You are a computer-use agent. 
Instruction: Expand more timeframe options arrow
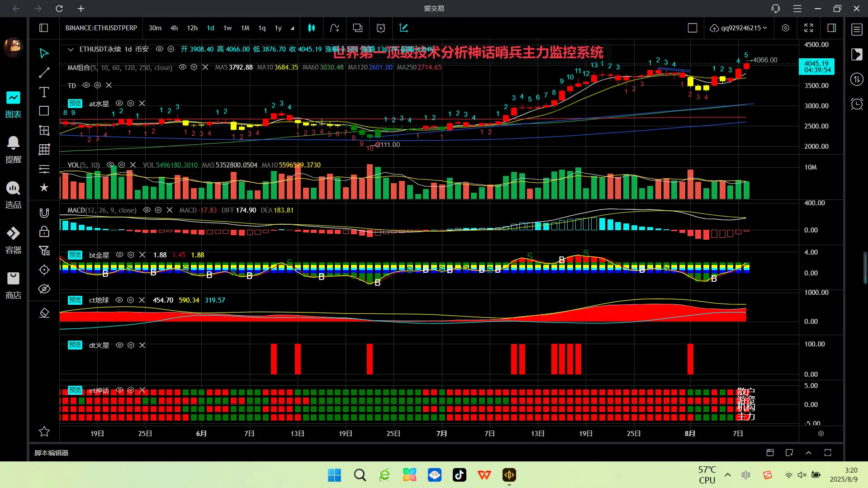point(293,28)
